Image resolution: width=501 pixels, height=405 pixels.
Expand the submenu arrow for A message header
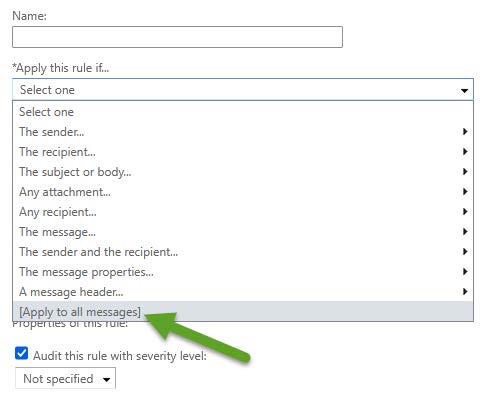[x=465, y=292]
